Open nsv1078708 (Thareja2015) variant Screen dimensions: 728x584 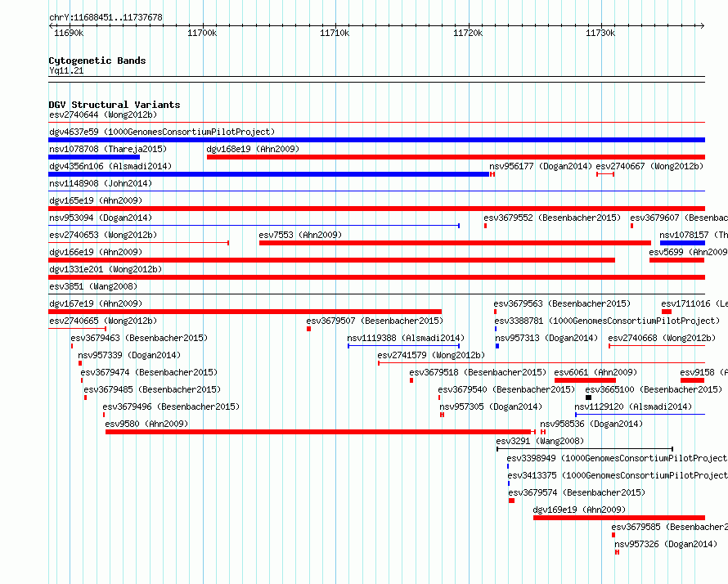[x=108, y=149]
